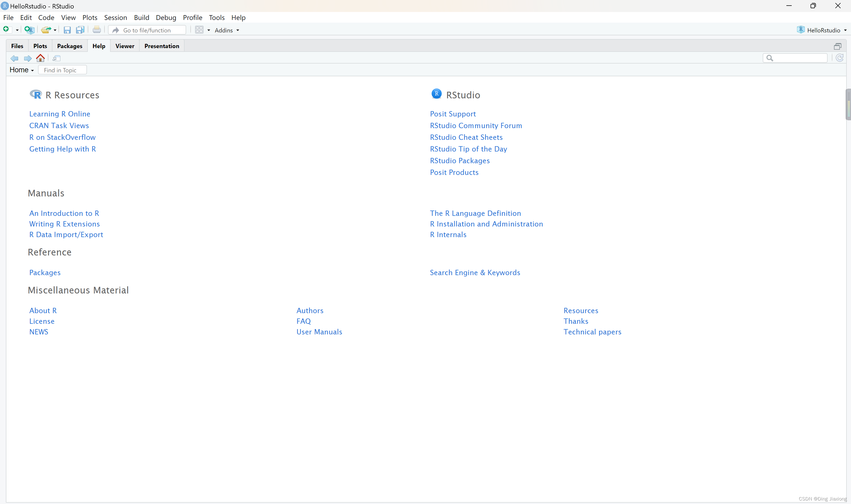Image resolution: width=851 pixels, height=504 pixels.
Task: Navigate back with the left arrow
Action: (x=14, y=58)
